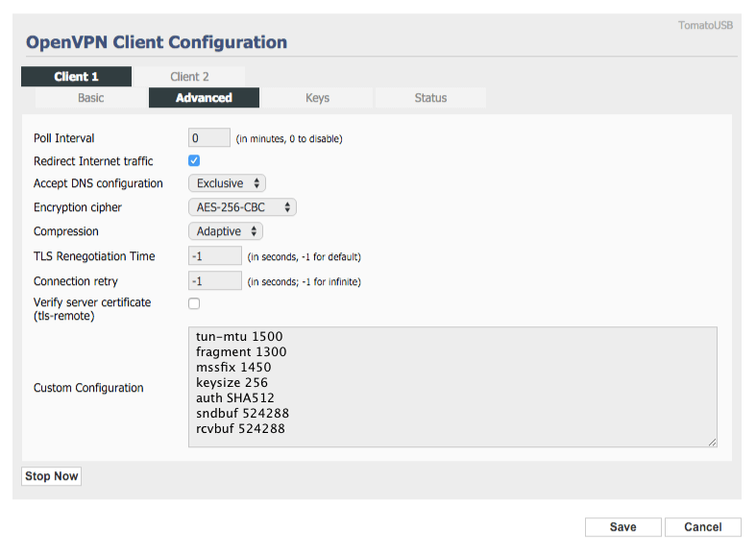Switch to the Client 2 tab
The width and height of the screenshot is (756, 552).
[189, 77]
